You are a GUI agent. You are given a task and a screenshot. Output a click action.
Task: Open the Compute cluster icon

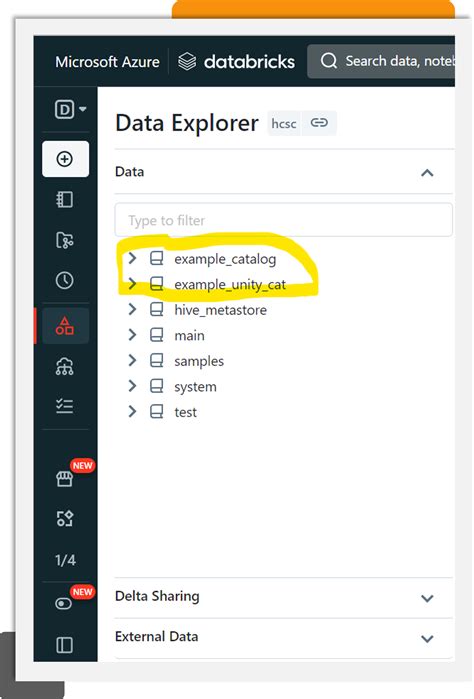(65, 366)
